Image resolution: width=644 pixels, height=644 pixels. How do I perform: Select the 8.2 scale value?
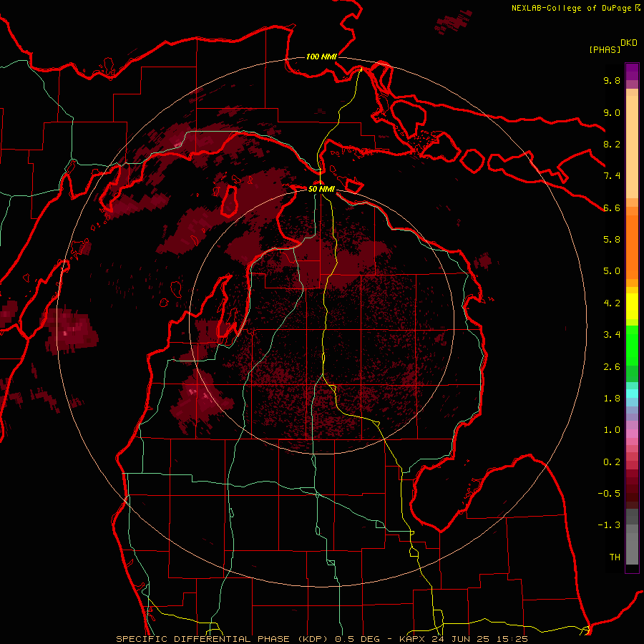[x=612, y=144]
